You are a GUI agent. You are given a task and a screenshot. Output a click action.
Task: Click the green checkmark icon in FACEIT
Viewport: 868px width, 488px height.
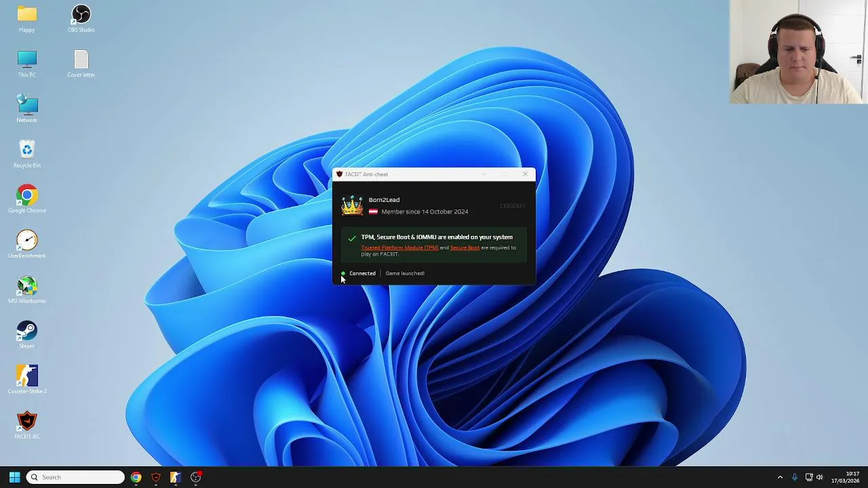[351, 238]
